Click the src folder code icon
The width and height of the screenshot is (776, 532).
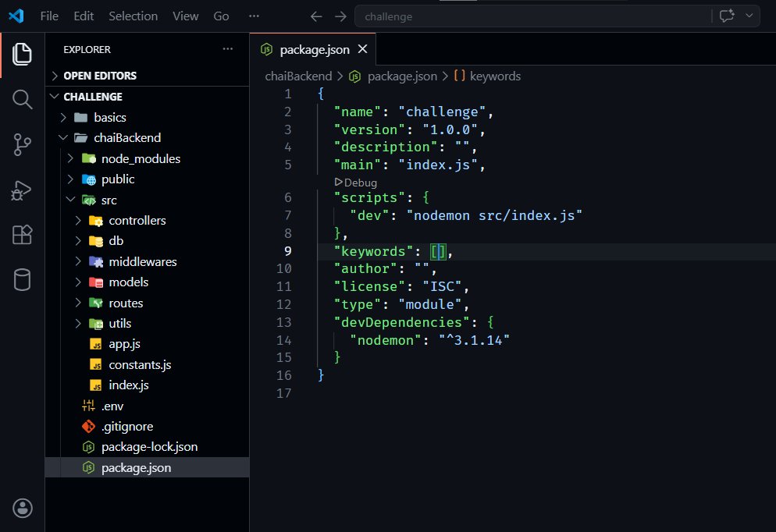pyautogui.click(x=88, y=200)
